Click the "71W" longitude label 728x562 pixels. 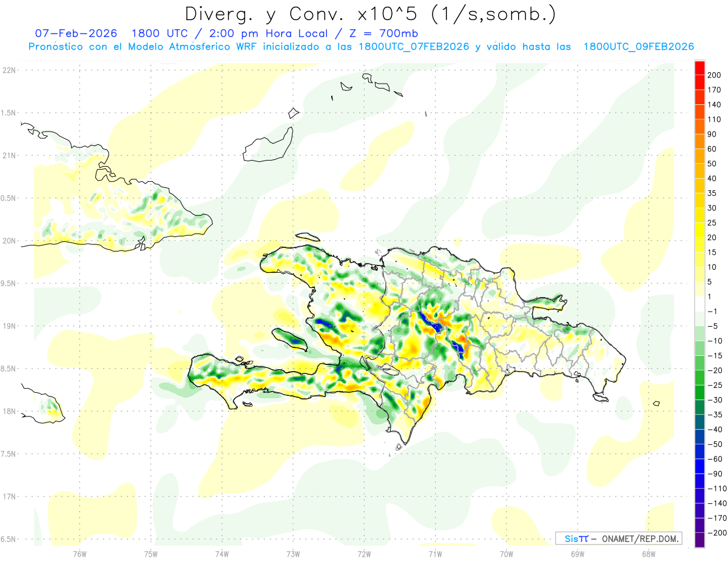click(x=435, y=554)
